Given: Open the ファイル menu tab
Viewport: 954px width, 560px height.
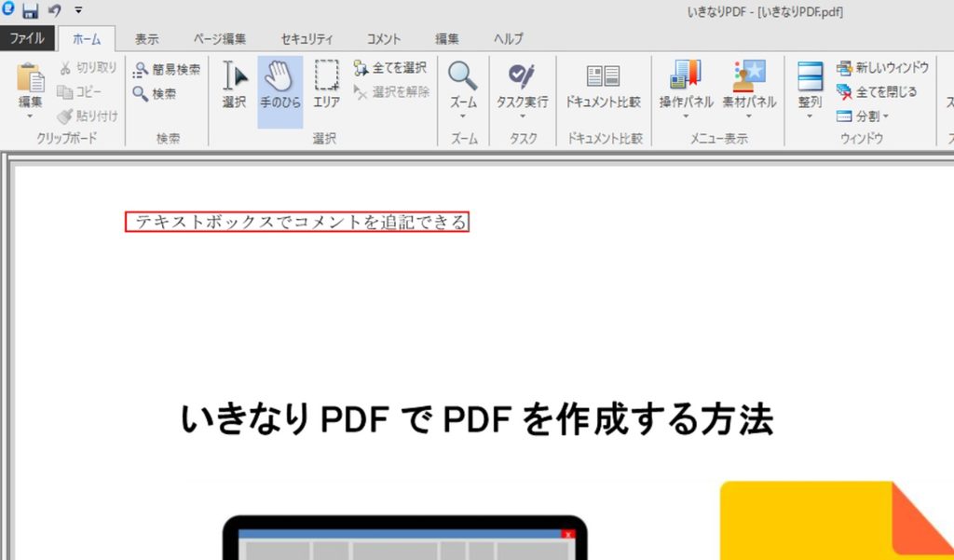Looking at the screenshot, I should [x=27, y=38].
